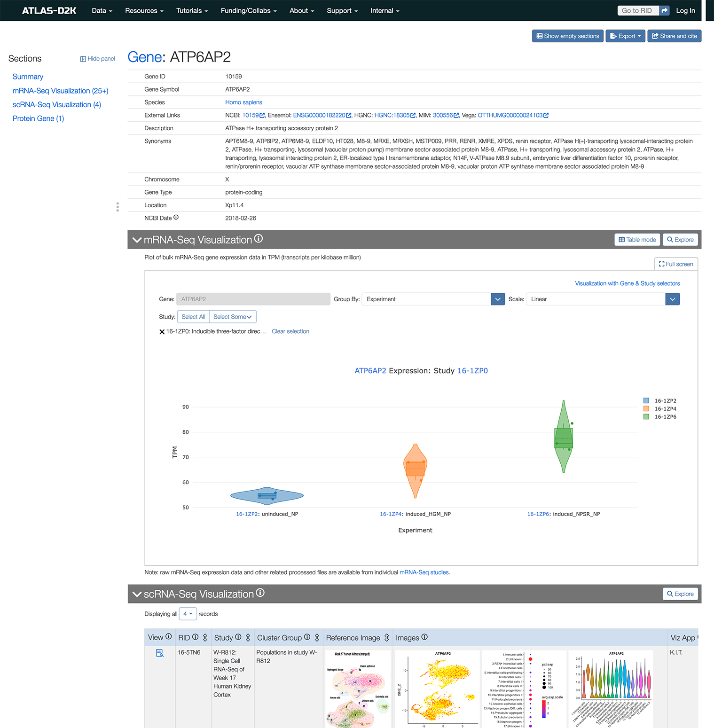
Task: Open the Tutorials menu
Action: point(192,11)
